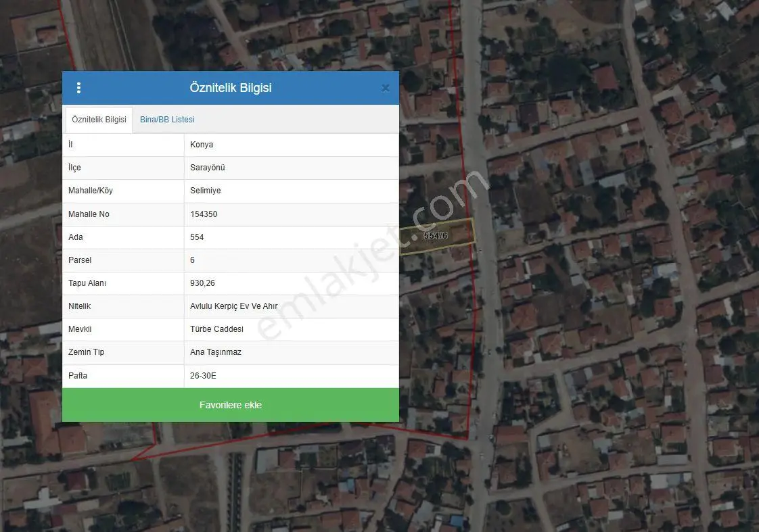Viewport: 759px width, 532px height.
Task: Click the Nitelik field label
Action: 79,306
